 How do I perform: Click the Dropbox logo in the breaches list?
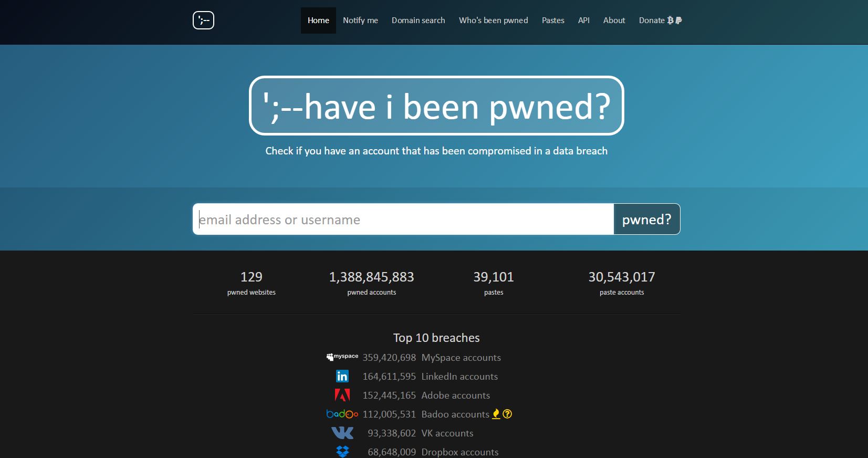tap(342, 452)
